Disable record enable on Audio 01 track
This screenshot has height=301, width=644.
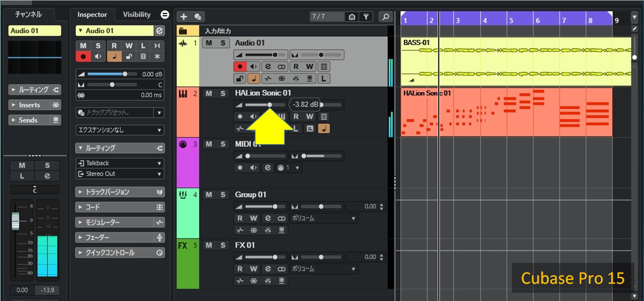pos(240,67)
